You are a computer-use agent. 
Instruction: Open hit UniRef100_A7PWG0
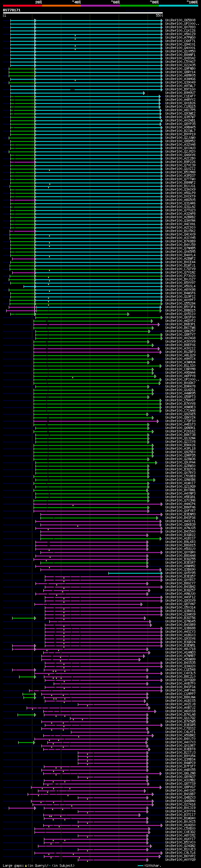point(180,37)
